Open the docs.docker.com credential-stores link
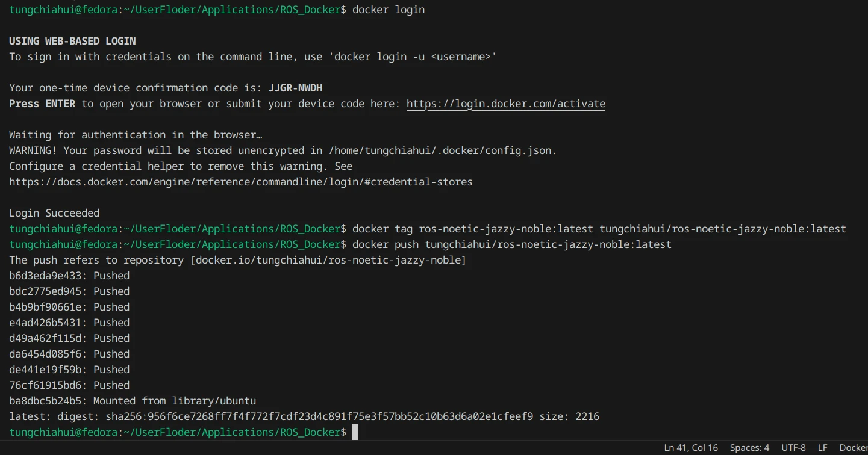 click(x=241, y=182)
